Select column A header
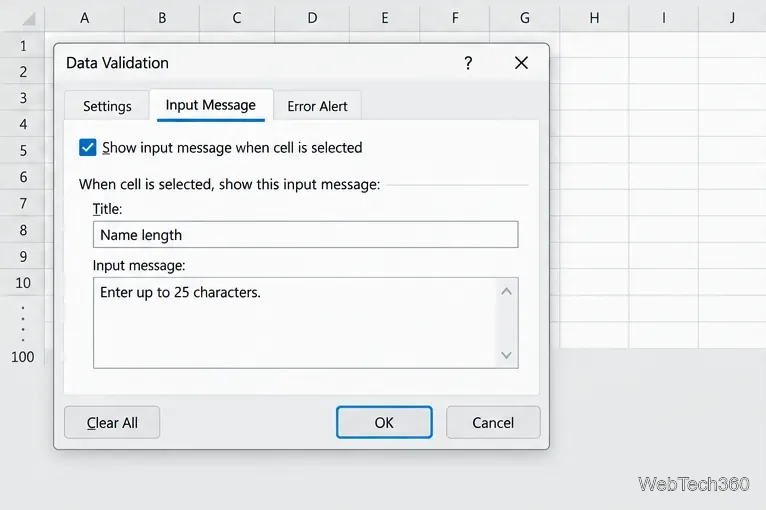 [85, 18]
